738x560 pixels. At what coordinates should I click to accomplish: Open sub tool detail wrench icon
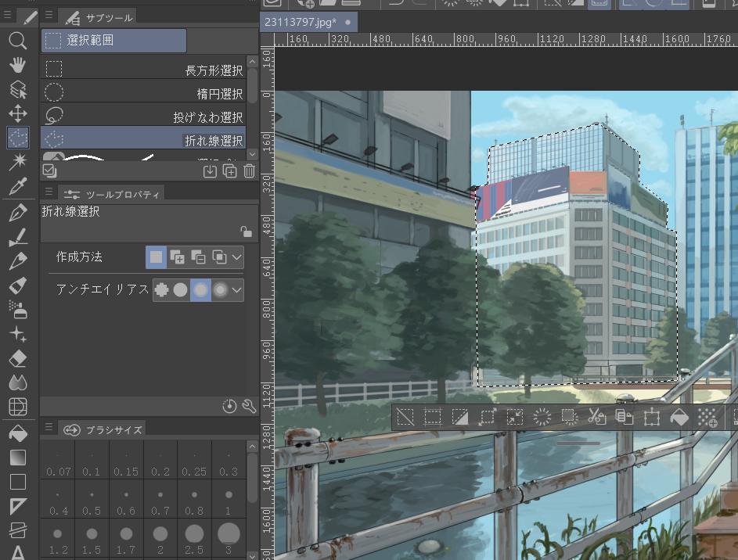249,406
